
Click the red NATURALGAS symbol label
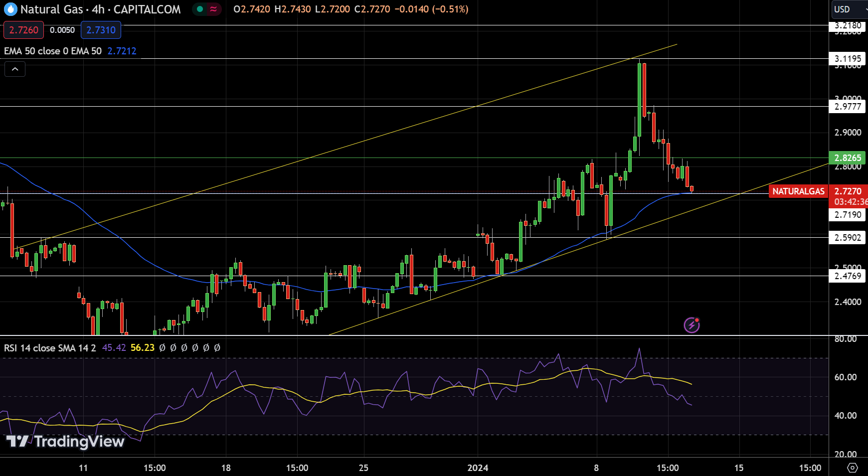(799, 191)
